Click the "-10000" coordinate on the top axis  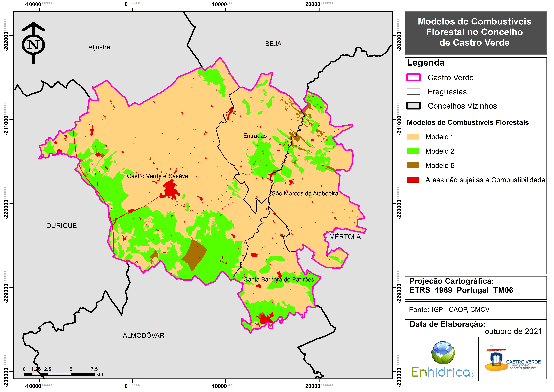[x=33, y=4]
